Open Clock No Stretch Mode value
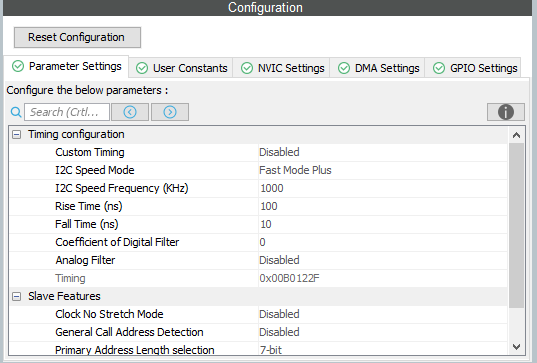 (279, 314)
